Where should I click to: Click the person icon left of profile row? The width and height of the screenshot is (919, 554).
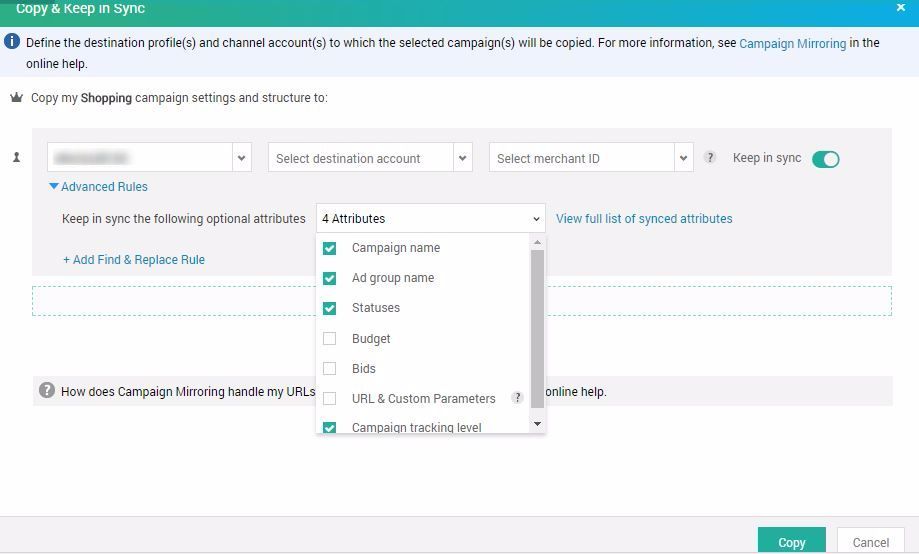(x=16, y=157)
